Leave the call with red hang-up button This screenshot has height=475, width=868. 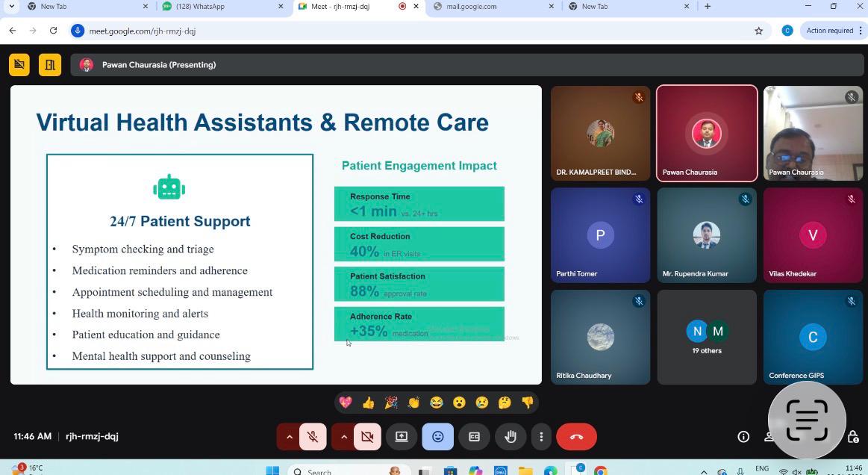coord(576,437)
